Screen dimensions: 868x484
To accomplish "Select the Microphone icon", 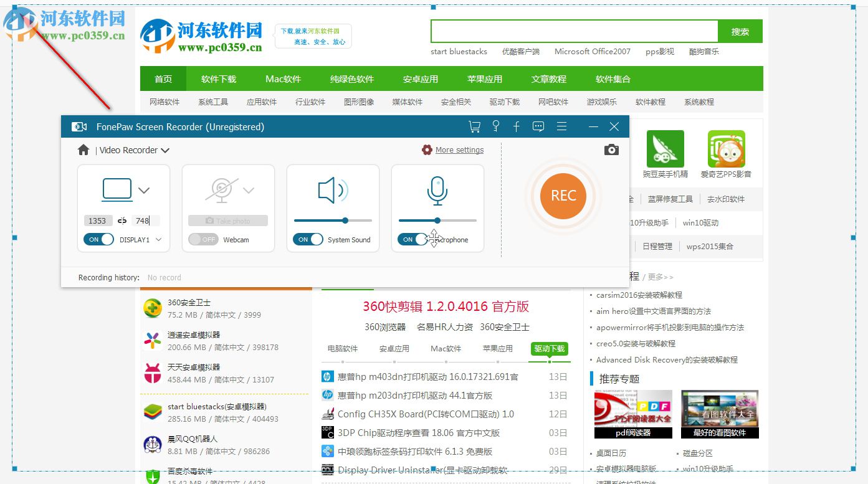I will coord(437,191).
